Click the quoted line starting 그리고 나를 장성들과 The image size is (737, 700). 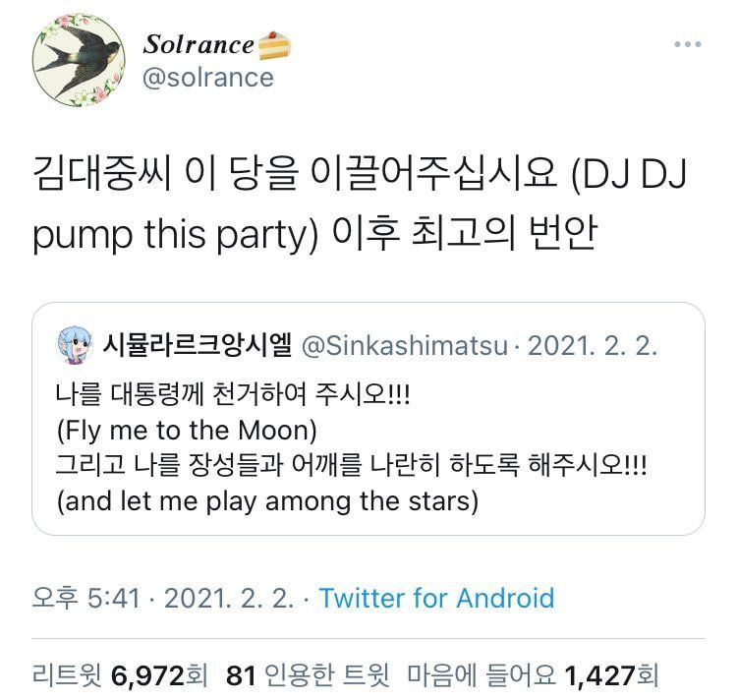[x=352, y=465]
